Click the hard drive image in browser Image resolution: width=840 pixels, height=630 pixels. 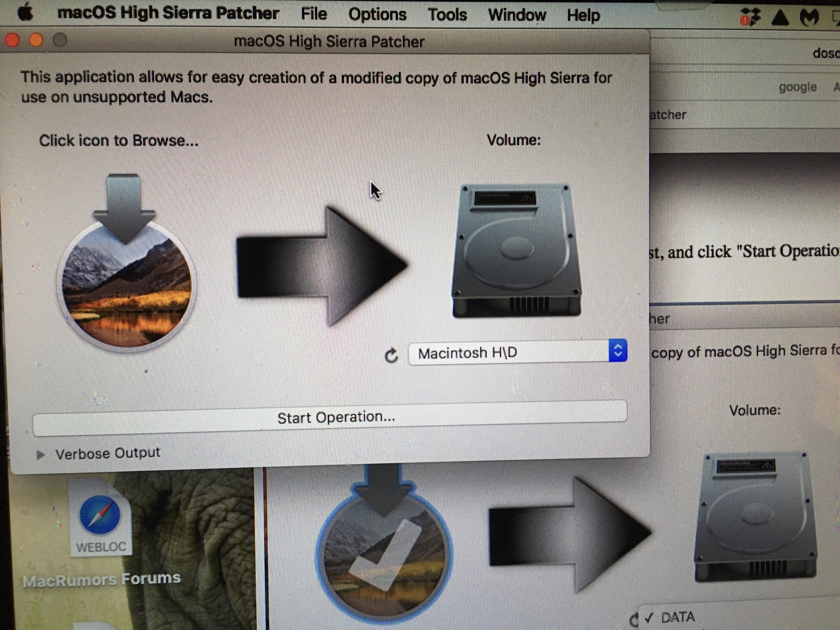coord(756,517)
